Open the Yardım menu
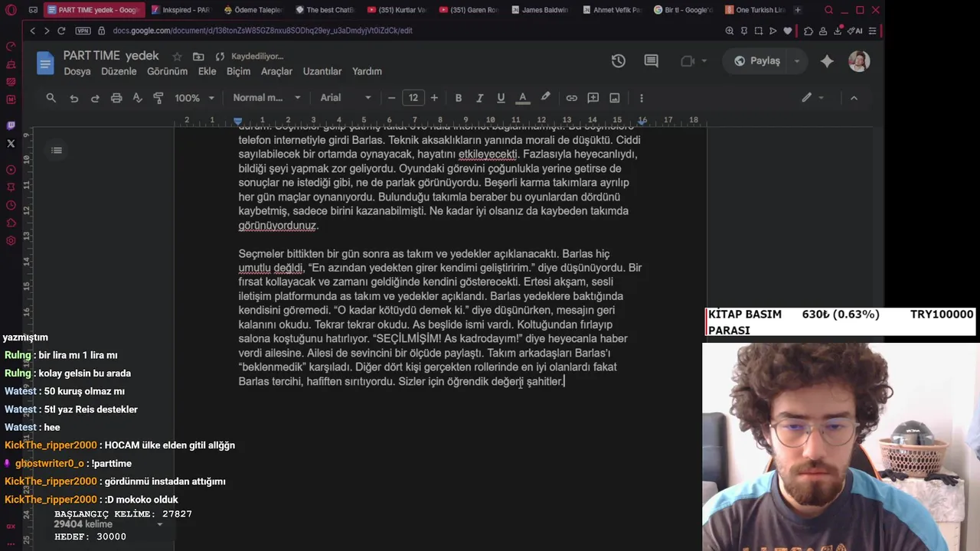 coord(367,71)
